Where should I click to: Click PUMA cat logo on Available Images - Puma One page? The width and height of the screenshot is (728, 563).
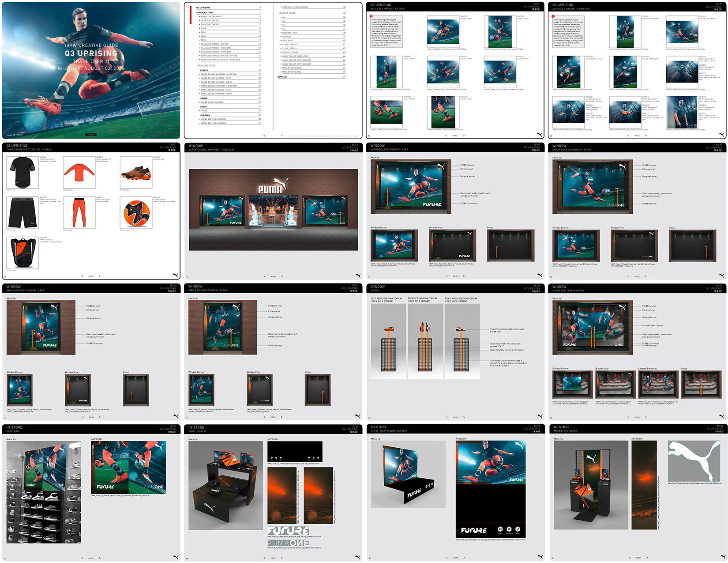point(722,134)
